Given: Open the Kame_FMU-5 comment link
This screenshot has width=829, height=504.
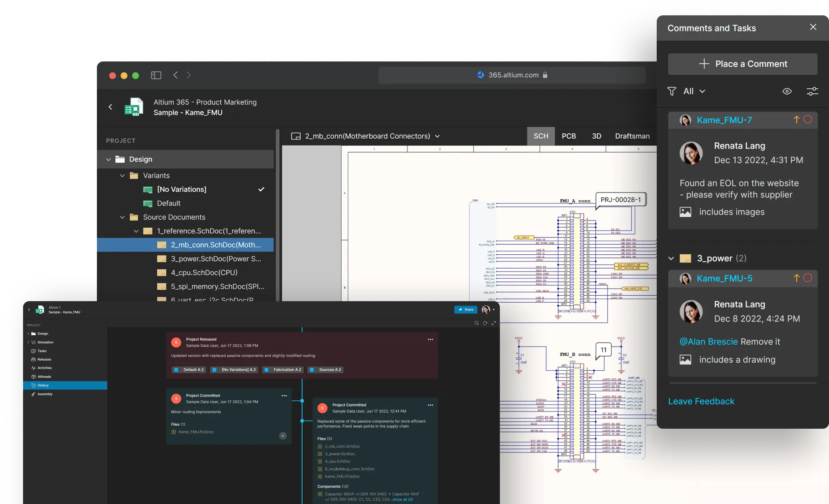Looking at the screenshot, I should [724, 279].
